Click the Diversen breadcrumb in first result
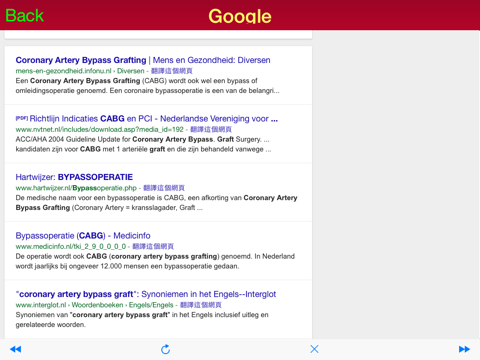This screenshot has width=480, height=360. (131, 71)
